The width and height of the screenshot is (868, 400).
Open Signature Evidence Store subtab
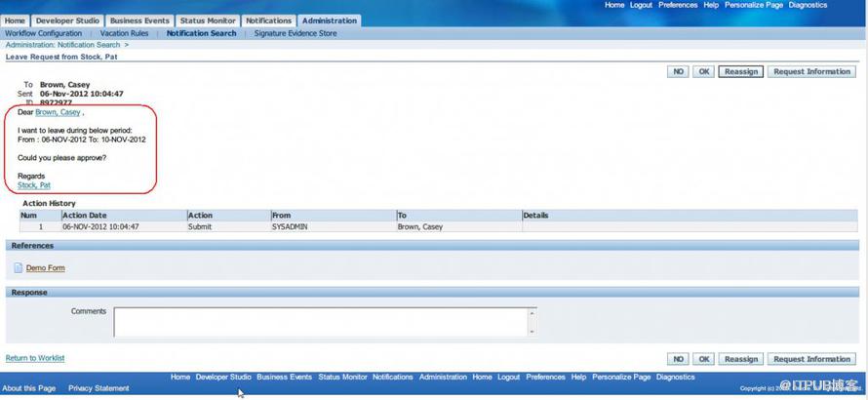coord(296,33)
